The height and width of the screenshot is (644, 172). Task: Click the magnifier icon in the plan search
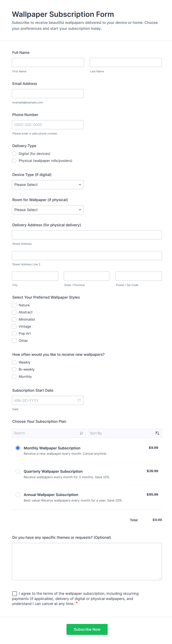81,433
